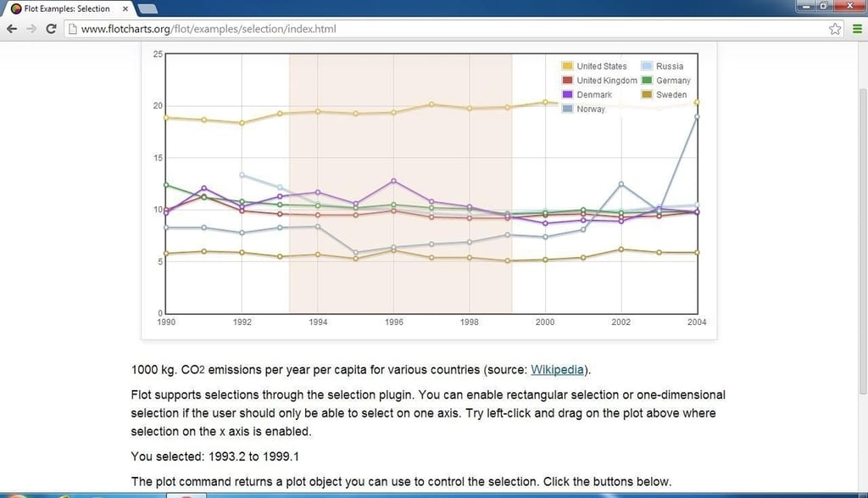Click the 'Norway' legend label

click(591, 109)
